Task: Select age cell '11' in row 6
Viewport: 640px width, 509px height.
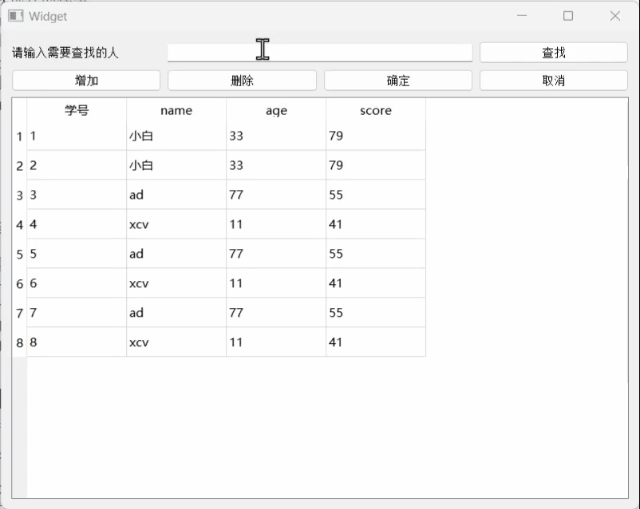Action: pyautogui.click(x=276, y=283)
